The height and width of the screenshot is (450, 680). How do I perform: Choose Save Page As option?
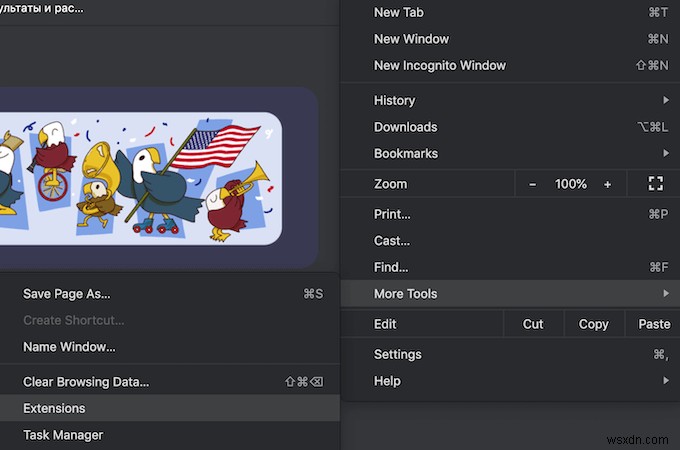[x=67, y=294]
